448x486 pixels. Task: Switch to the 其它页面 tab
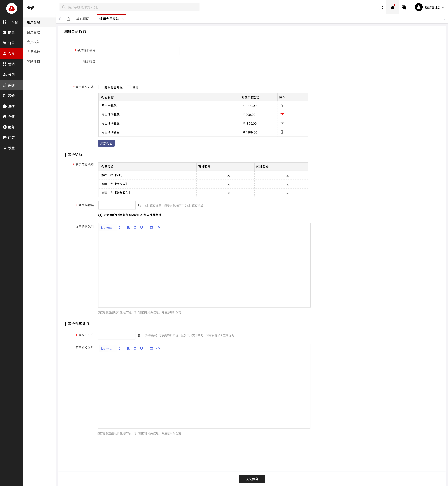pos(83,19)
